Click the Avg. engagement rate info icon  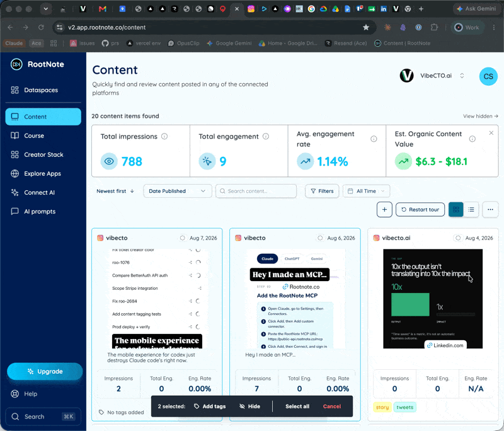374,139
